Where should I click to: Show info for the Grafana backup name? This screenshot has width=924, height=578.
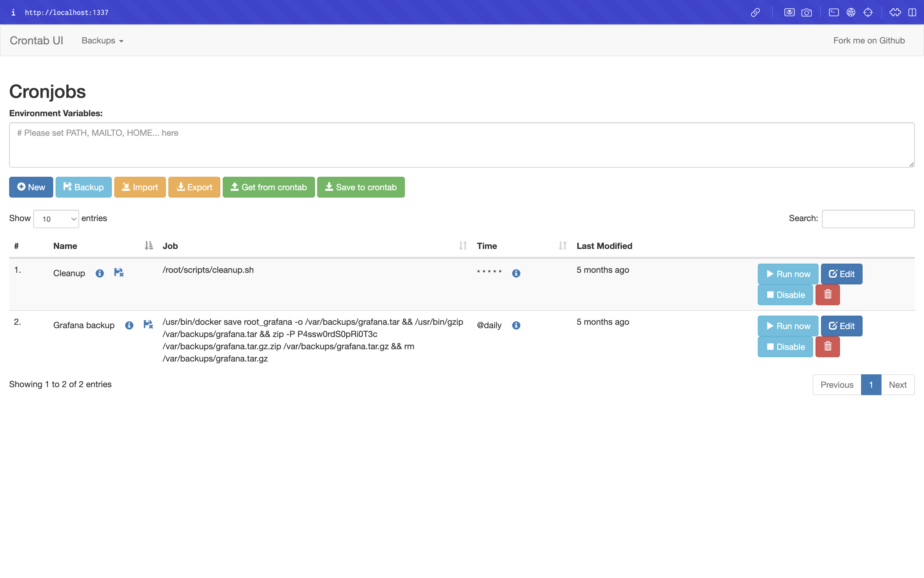[x=129, y=325]
